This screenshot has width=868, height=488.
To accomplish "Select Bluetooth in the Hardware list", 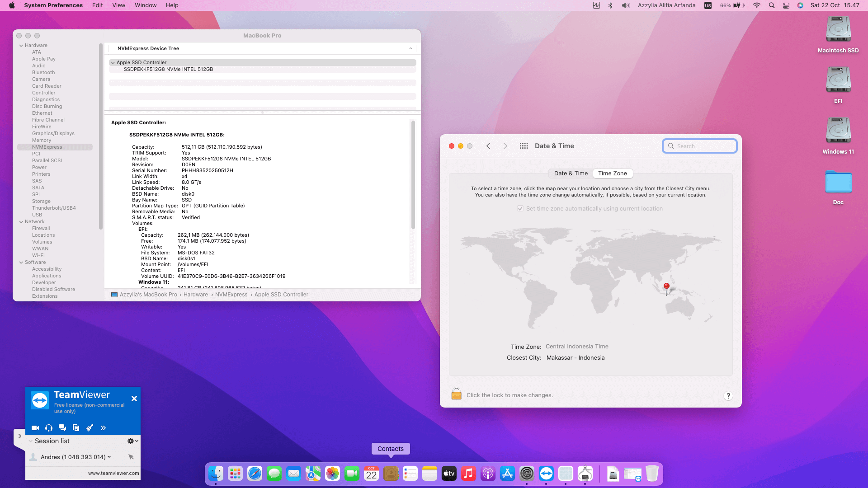I will [x=43, y=72].
